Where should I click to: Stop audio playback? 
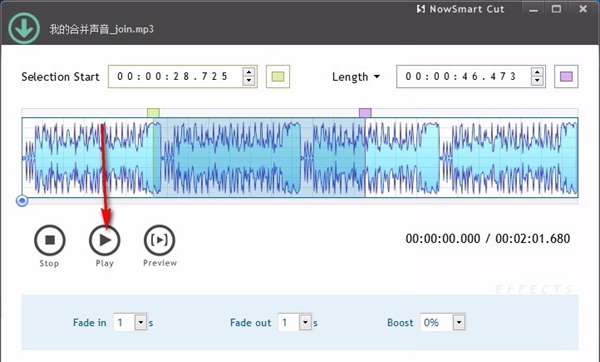click(50, 240)
